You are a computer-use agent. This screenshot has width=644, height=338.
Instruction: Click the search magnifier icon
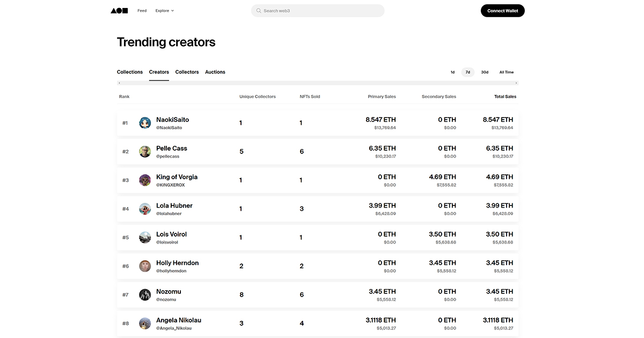[259, 11]
